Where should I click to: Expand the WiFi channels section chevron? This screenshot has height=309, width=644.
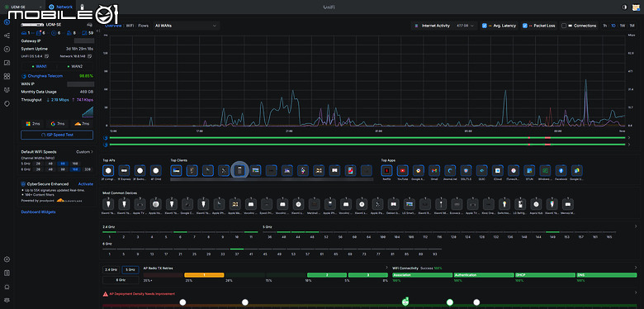coord(636,226)
